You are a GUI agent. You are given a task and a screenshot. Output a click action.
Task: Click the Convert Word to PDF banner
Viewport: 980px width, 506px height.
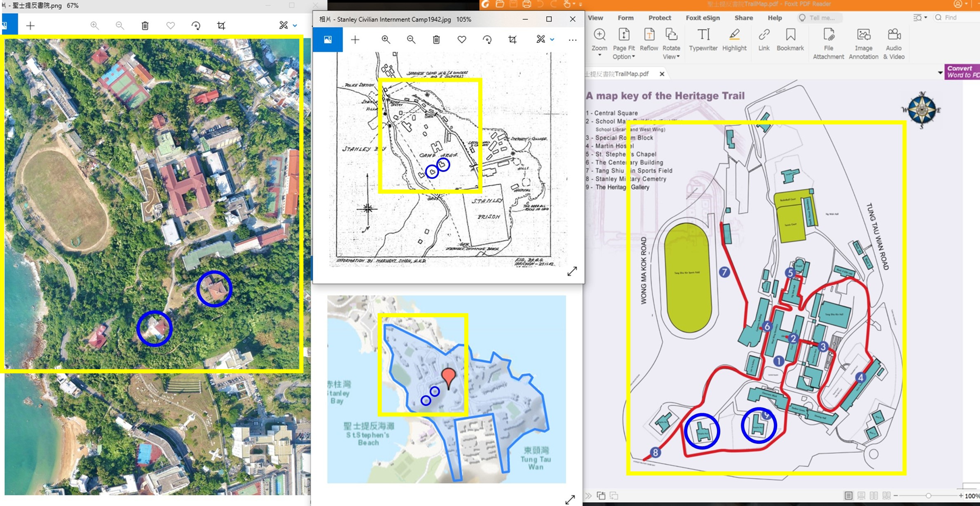pyautogui.click(x=963, y=72)
